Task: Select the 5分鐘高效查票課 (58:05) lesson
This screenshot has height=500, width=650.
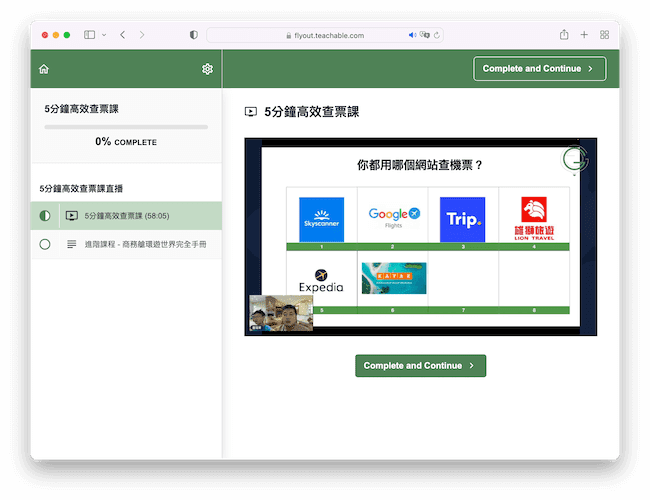Action: (x=126, y=216)
